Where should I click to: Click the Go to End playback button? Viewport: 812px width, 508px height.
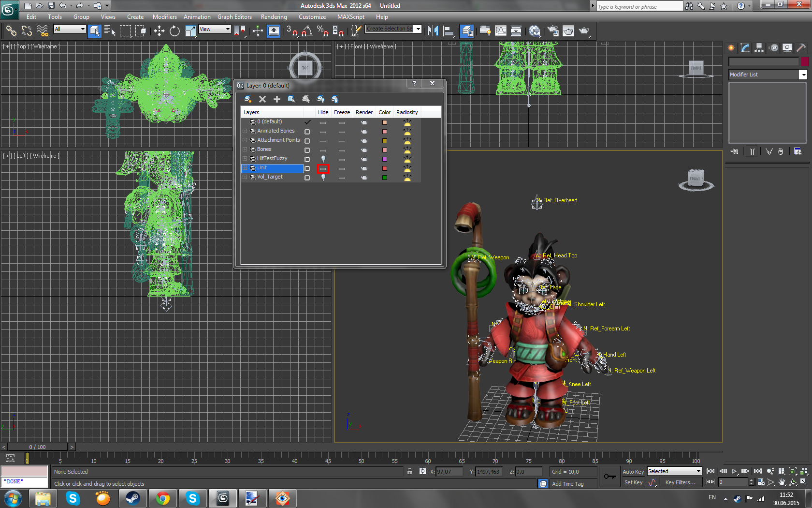click(x=758, y=471)
